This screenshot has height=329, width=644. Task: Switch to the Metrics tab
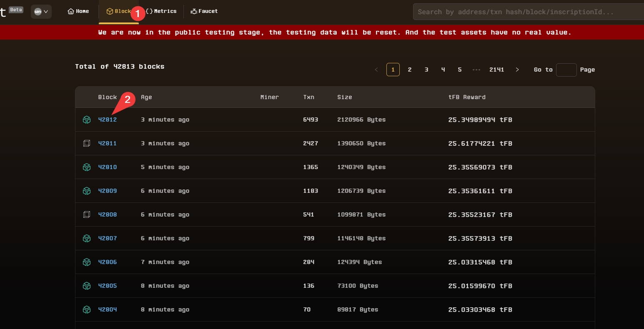161,11
